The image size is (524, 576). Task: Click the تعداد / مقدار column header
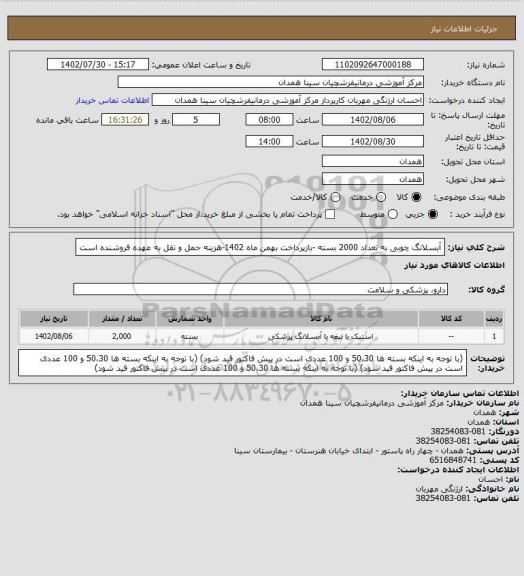point(122,318)
